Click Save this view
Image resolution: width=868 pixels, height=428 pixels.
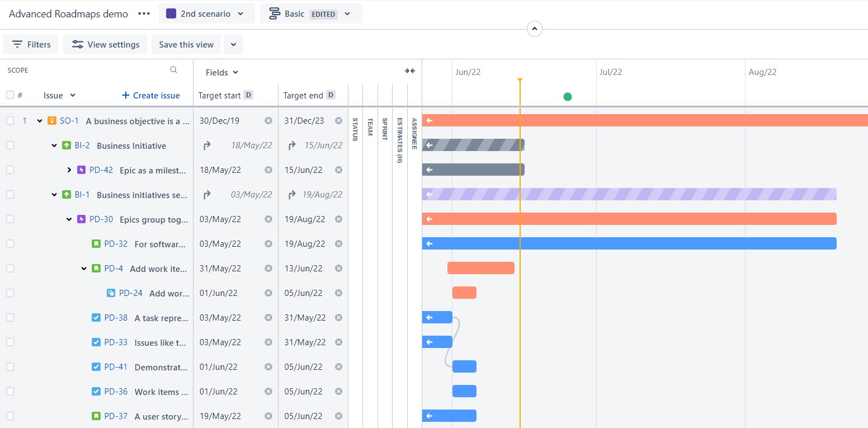coord(186,44)
